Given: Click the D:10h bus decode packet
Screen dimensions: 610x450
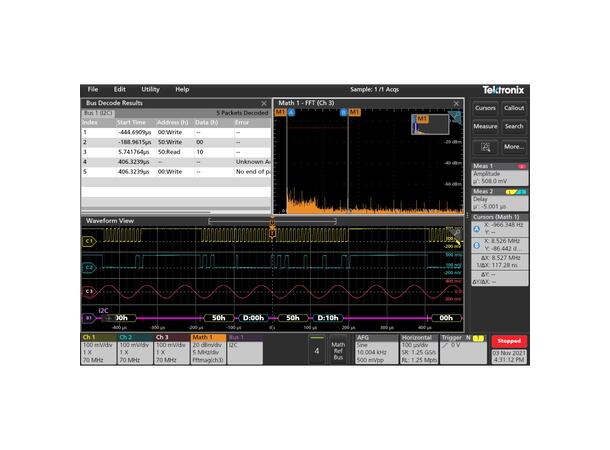Looking at the screenshot, I should pos(328,318).
